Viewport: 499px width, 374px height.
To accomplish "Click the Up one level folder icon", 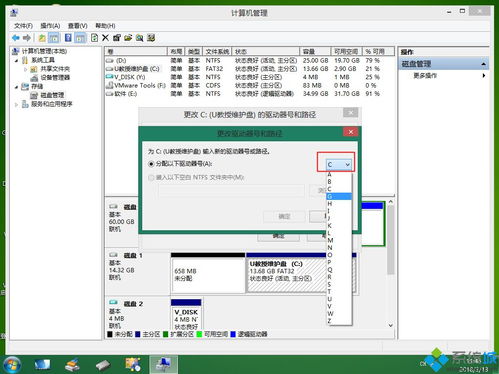I will [42, 38].
